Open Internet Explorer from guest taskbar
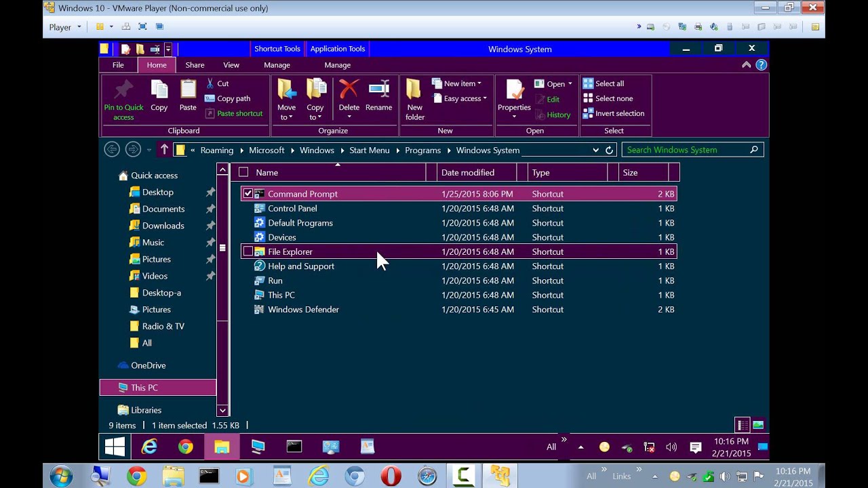This screenshot has height=488, width=868. 149,447
